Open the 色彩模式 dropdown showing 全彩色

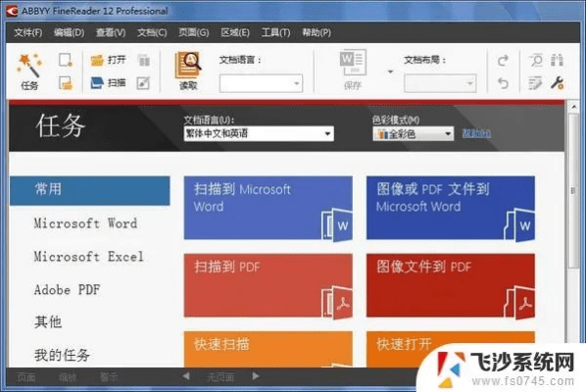coord(414,134)
